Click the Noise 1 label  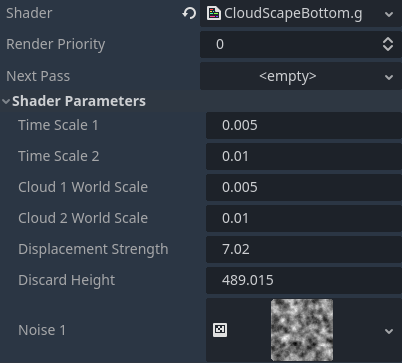tap(42, 330)
